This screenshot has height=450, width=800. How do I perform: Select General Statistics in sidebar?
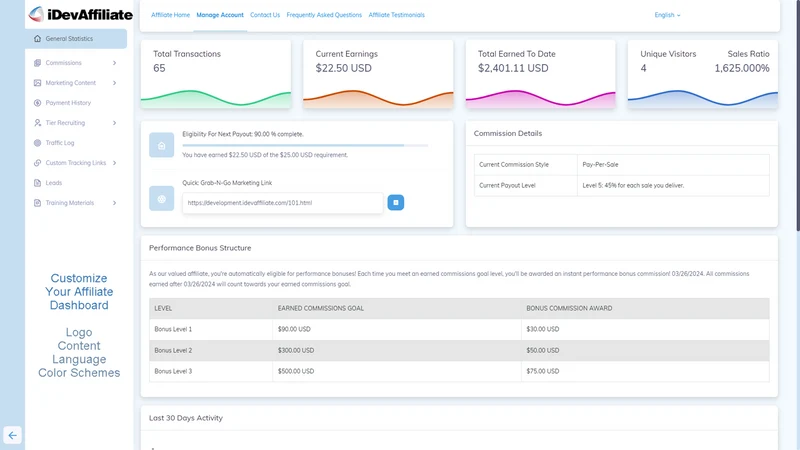[x=76, y=39]
